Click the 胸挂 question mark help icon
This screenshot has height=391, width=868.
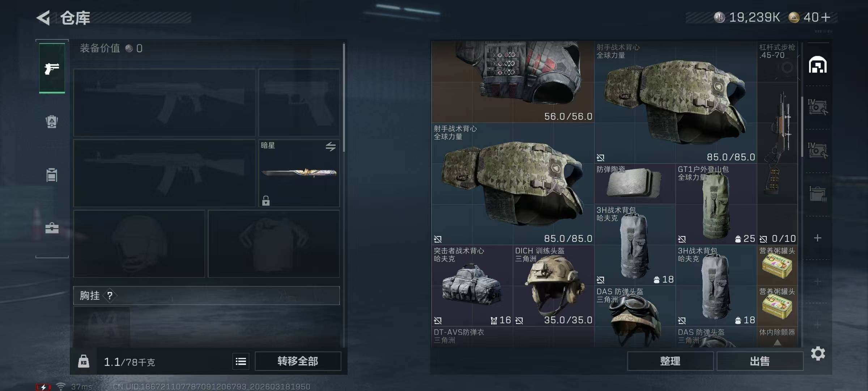click(x=110, y=296)
